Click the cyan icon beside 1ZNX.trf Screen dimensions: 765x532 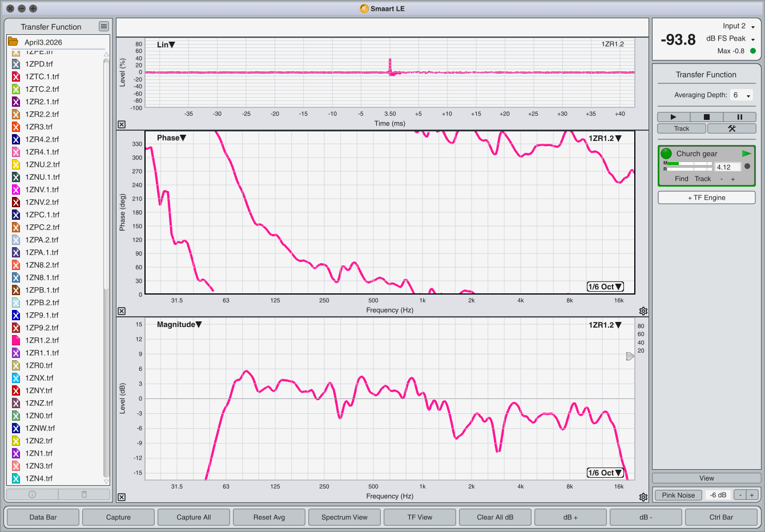(16, 378)
